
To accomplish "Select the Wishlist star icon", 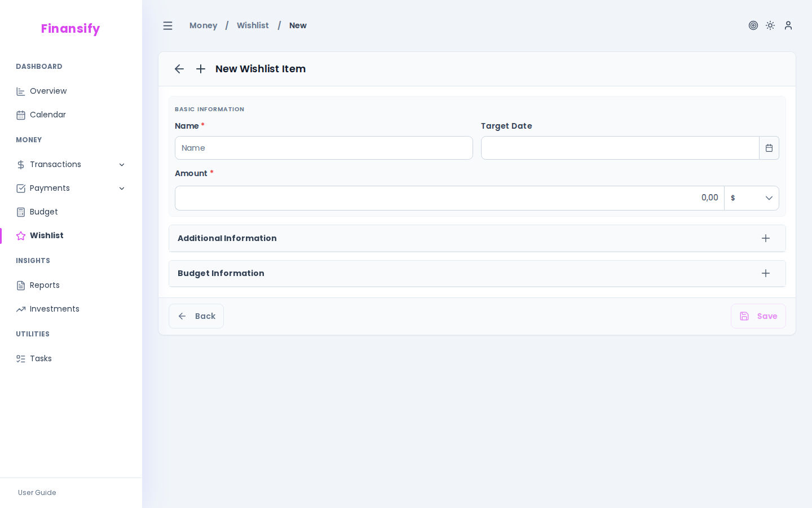I will point(21,235).
